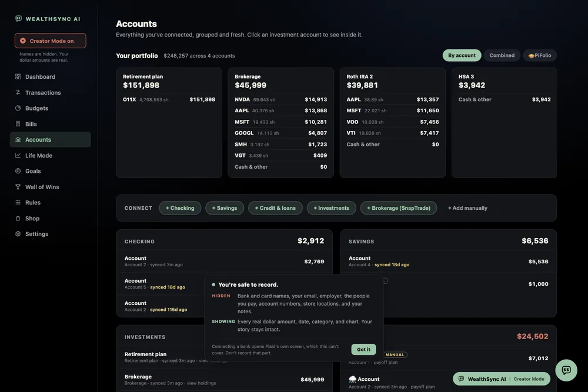Connect a + Checking account

point(180,208)
